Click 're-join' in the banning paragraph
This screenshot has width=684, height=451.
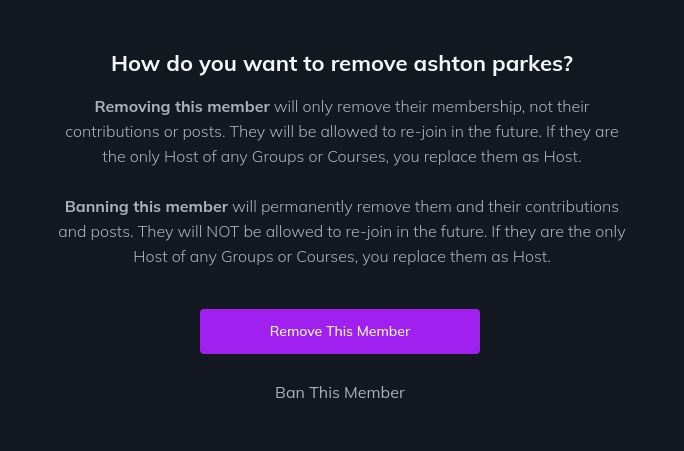[370, 231]
